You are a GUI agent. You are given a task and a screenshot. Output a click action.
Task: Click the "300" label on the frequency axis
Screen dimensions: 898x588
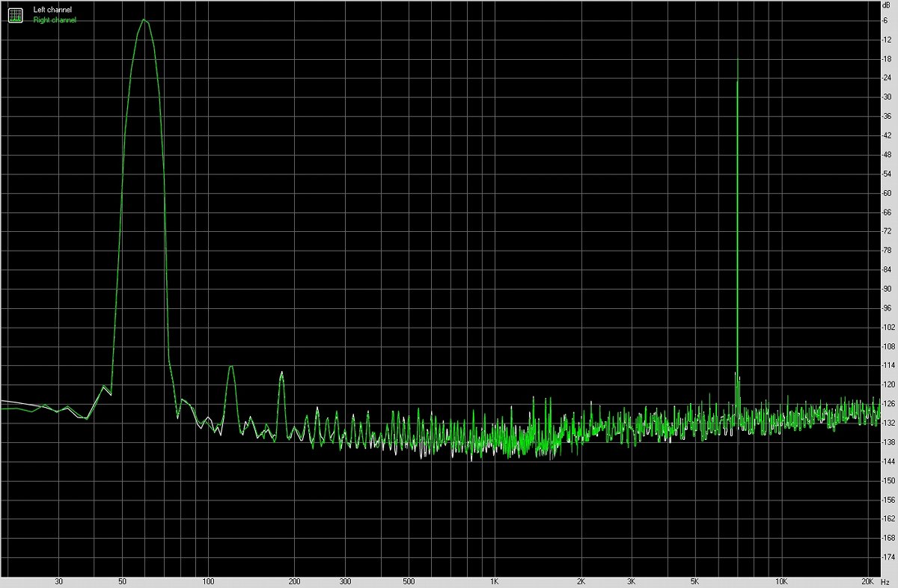[x=345, y=581]
